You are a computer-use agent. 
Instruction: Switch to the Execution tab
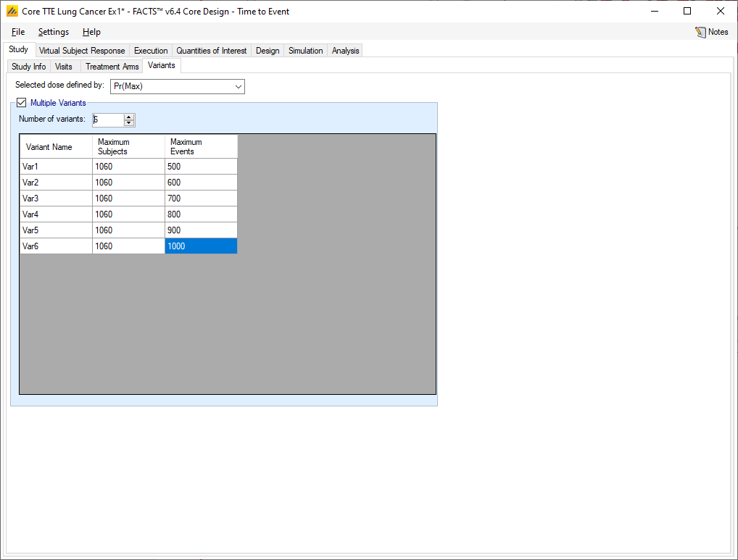(x=151, y=51)
